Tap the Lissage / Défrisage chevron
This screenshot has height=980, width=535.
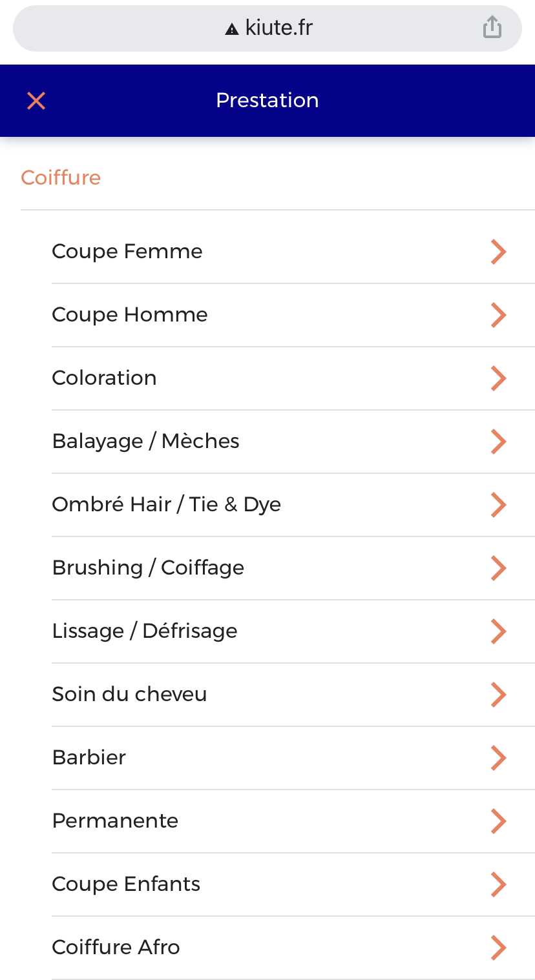click(498, 631)
